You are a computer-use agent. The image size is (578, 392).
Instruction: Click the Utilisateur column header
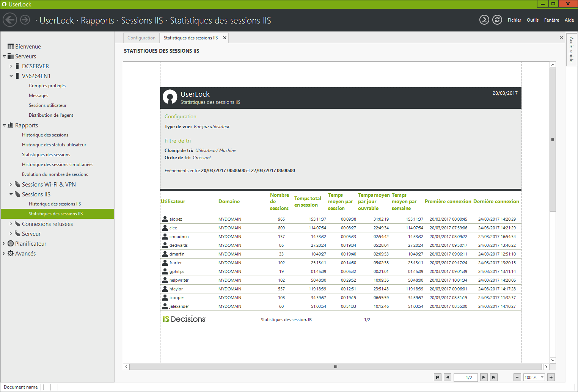pyautogui.click(x=173, y=202)
